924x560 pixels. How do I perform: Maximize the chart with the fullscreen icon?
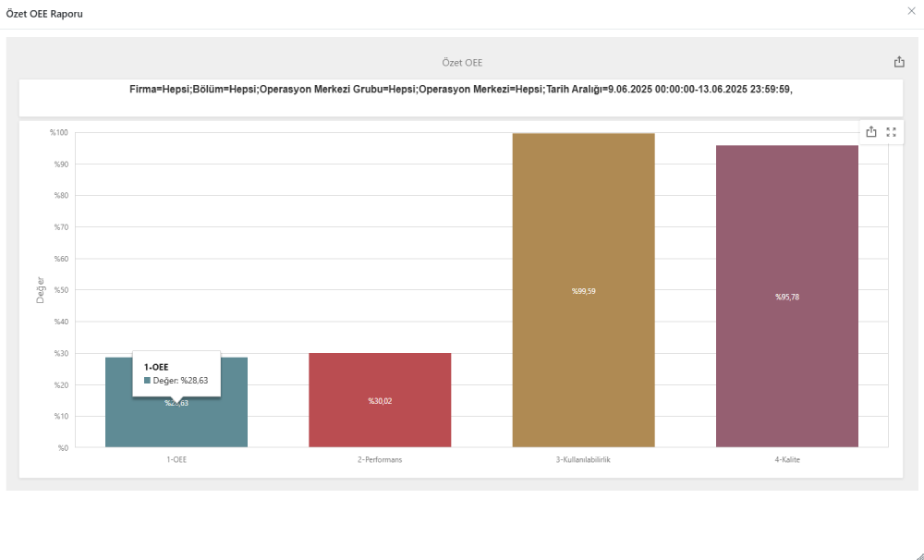click(x=892, y=132)
